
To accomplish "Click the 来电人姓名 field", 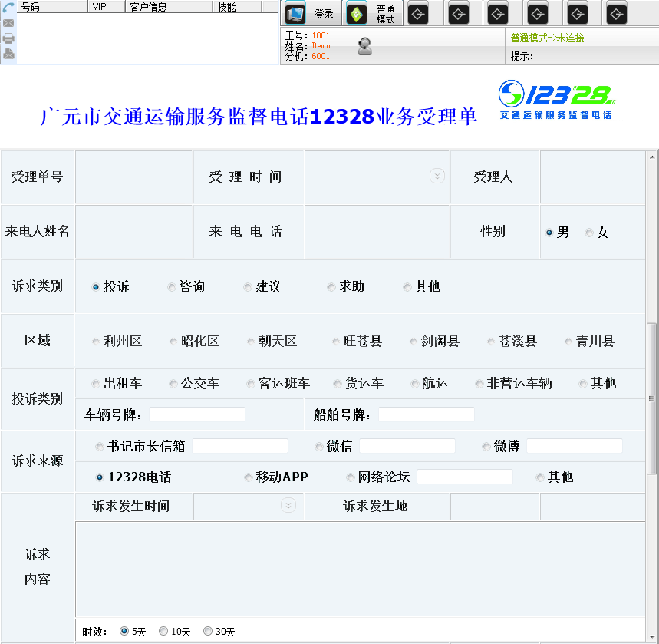I will click(x=133, y=232).
